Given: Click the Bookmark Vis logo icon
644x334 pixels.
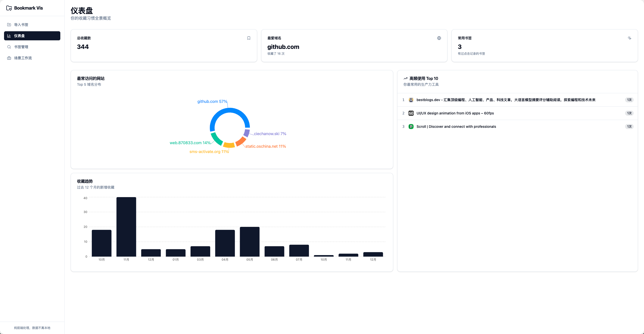Looking at the screenshot, I should point(9,8).
